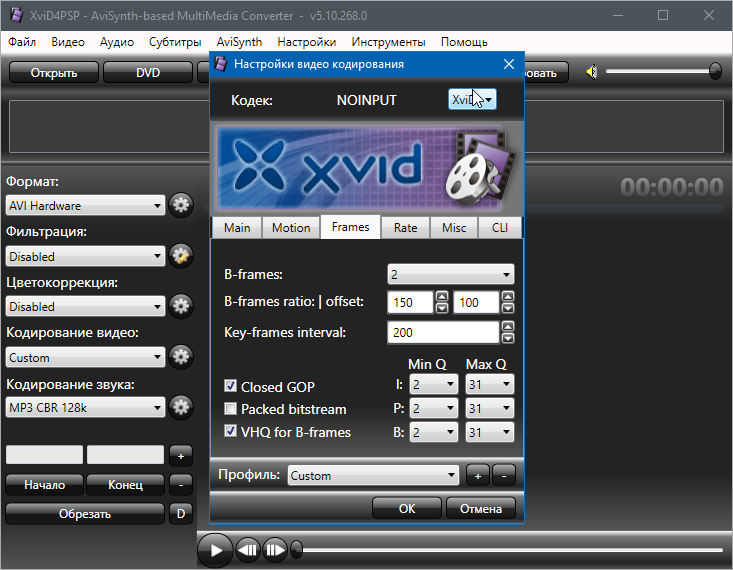
Task: Switch to the Motion tab
Action: click(x=291, y=228)
